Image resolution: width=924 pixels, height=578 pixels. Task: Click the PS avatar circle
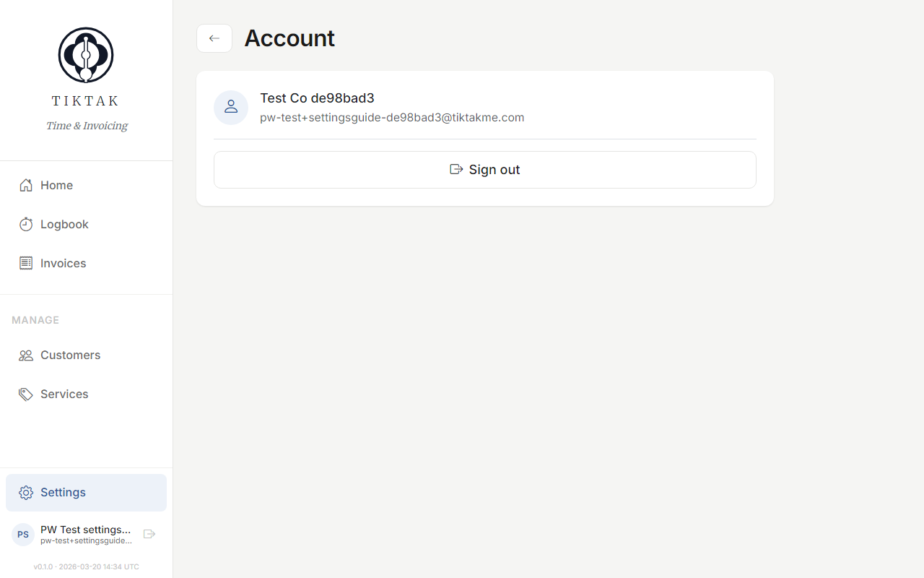pyautogui.click(x=22, y=534)
